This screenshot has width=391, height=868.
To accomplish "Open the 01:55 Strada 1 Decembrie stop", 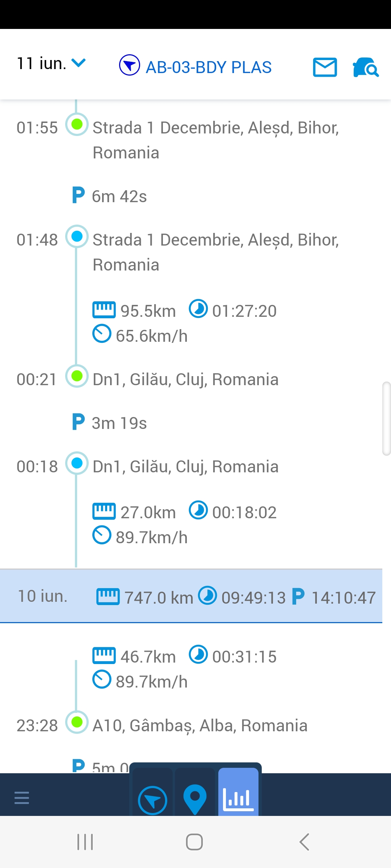I will click(216, 140).
